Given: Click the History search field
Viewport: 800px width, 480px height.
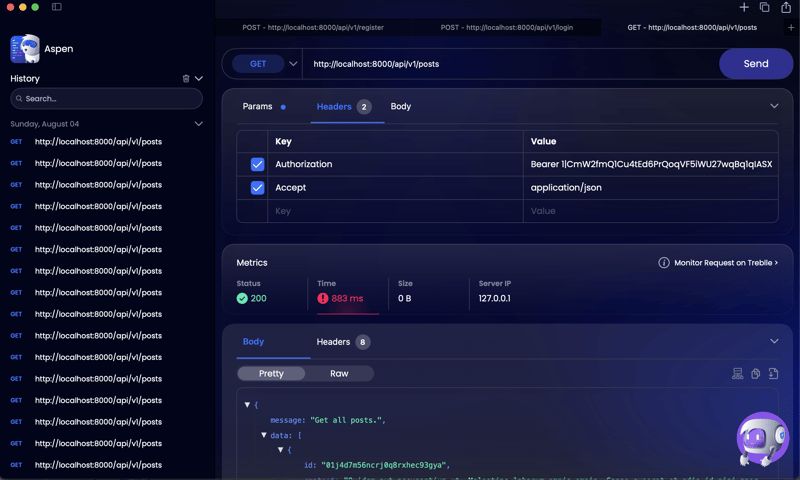Looking at the screenshot, I should [x=107, y=99].
